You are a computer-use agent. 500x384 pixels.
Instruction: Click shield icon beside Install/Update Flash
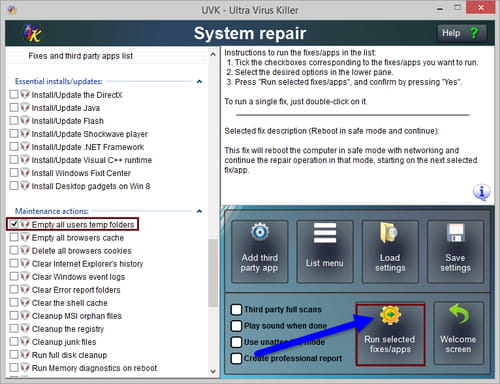coord(25,120)
